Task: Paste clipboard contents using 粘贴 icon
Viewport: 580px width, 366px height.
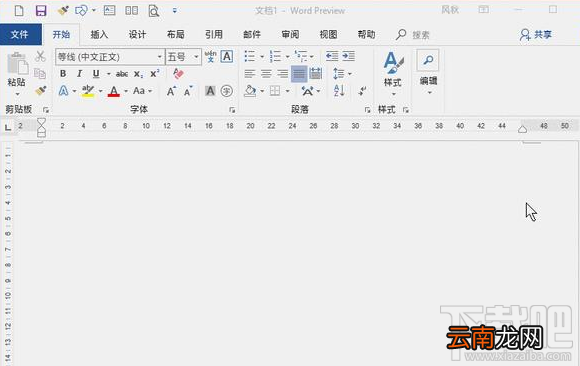Action: (17, 63)
